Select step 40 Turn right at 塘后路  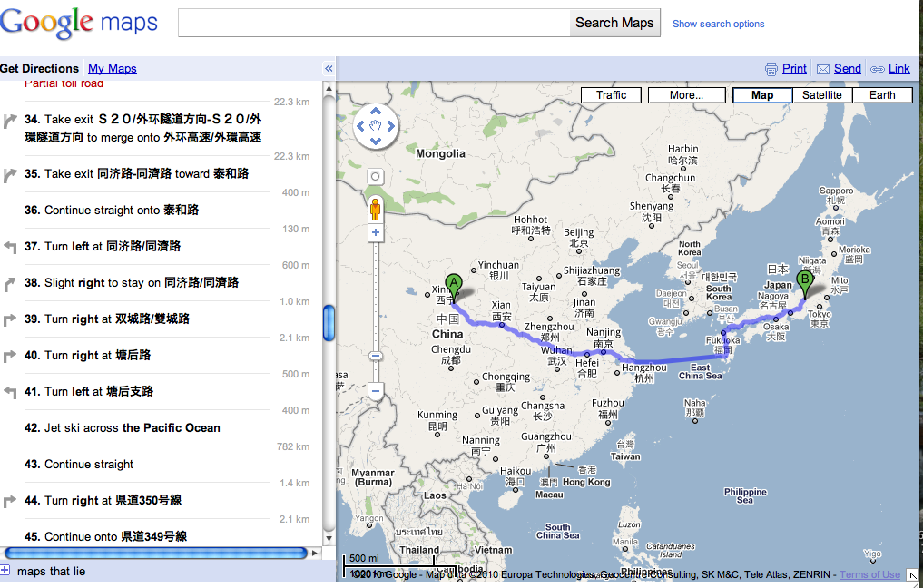click(87, 356)
